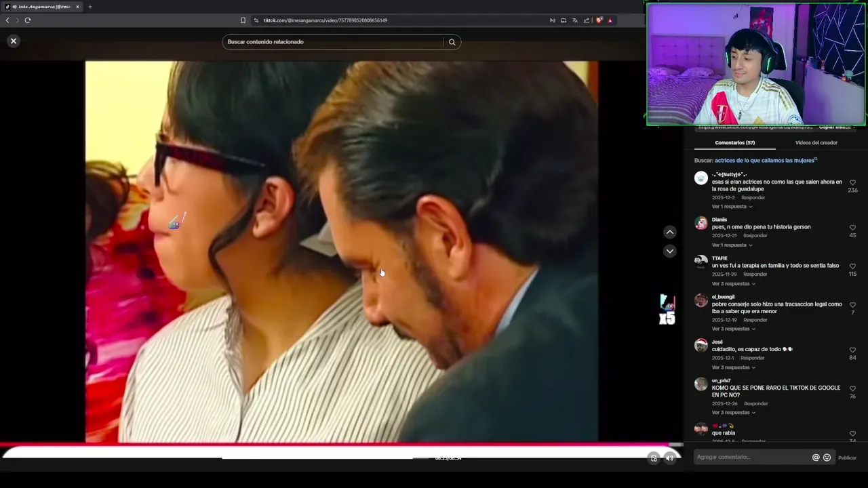
Task: Open un_priv7's profile avatar
Action: [701, 384]
